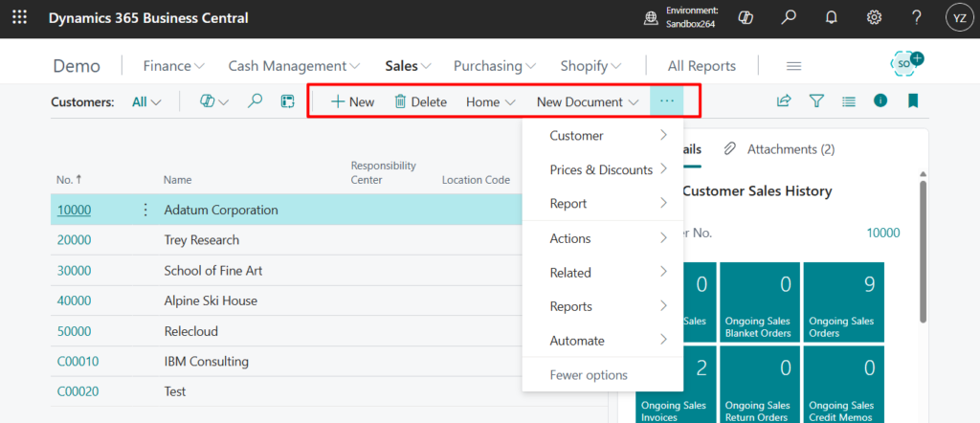The width and height of the screenshot is (980, 423).
Task: Toggle the FactBox information pane icon
Action: point(880,101)
